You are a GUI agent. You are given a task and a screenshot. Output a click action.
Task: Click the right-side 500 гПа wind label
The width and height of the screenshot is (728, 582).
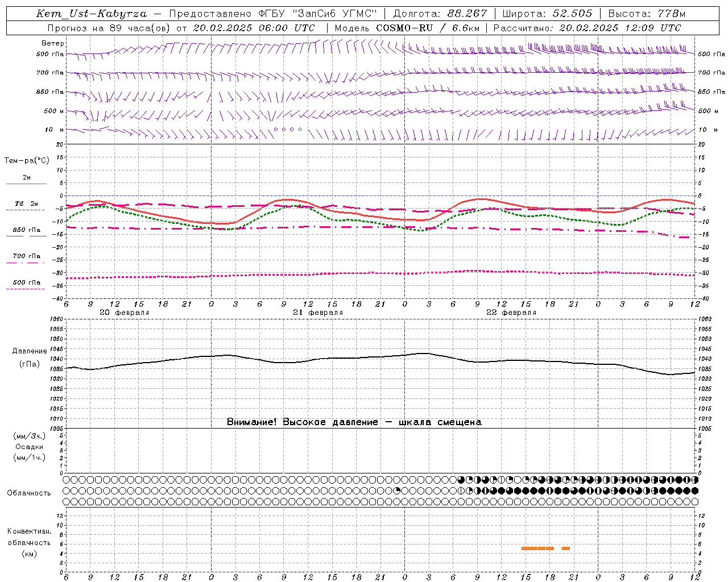(x=712, y=54)
